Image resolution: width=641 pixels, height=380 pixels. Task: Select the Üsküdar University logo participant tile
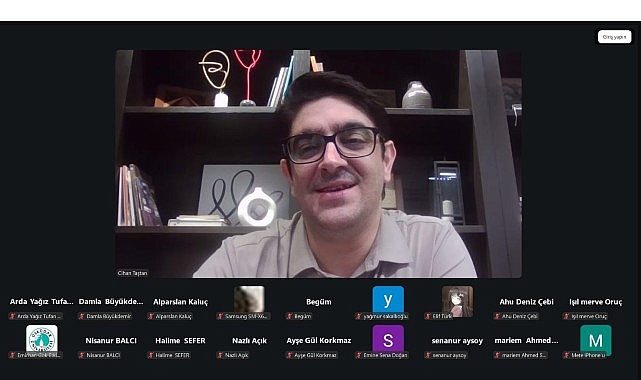coord(42,338)
